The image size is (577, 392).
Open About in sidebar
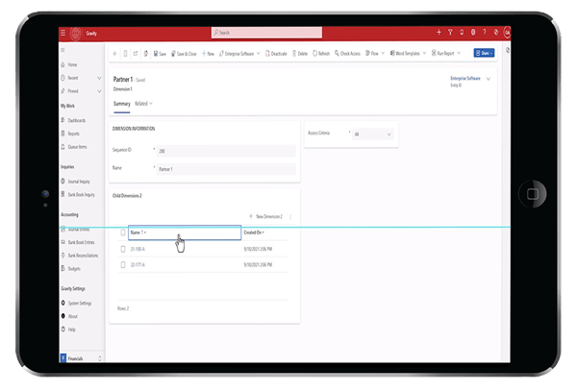pos(69,317)
